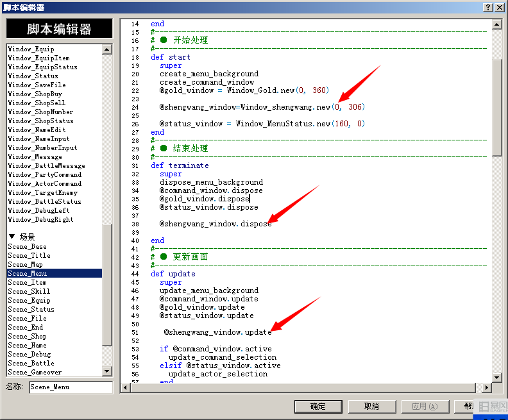This screenshot has height=420, width=508.
Task: Click 'def start' code line
Action: point(171,57)
